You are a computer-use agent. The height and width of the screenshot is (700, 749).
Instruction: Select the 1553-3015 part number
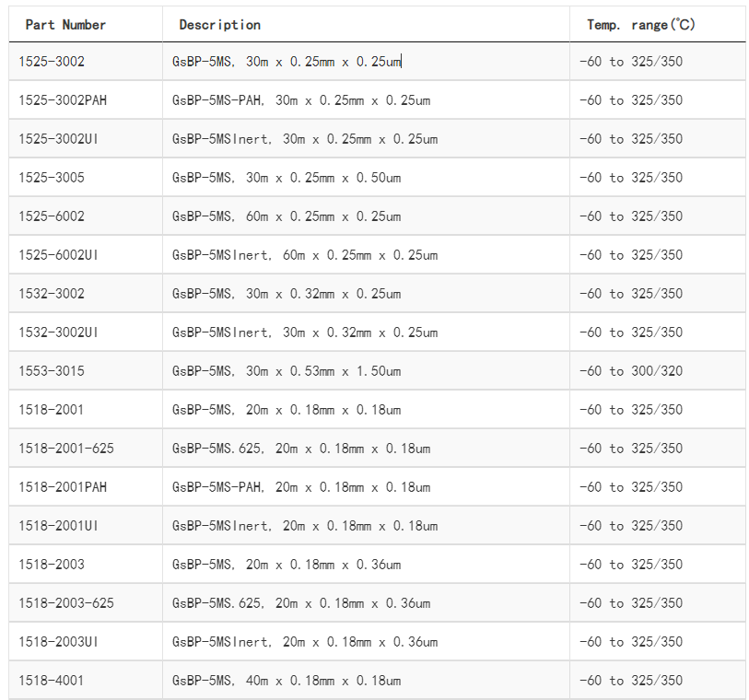(52, 371)
